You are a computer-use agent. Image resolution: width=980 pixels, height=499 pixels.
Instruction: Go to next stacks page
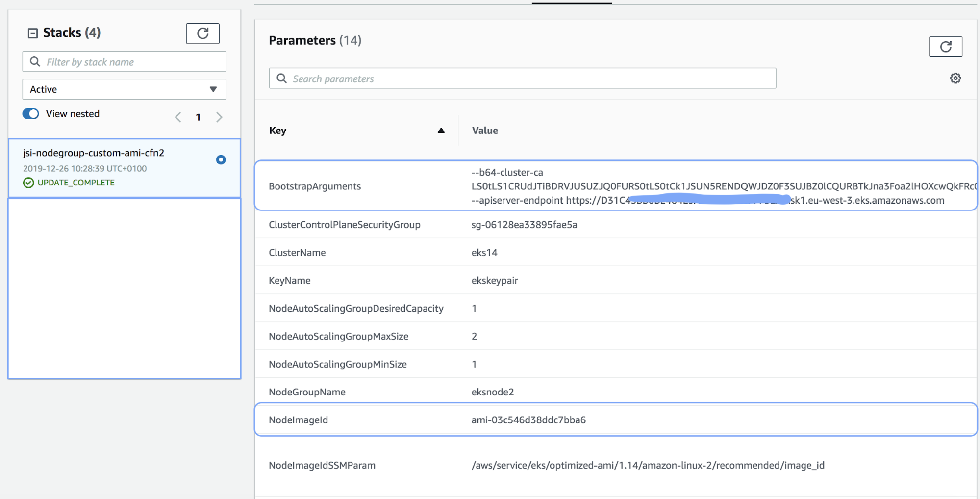pos(219,117)
